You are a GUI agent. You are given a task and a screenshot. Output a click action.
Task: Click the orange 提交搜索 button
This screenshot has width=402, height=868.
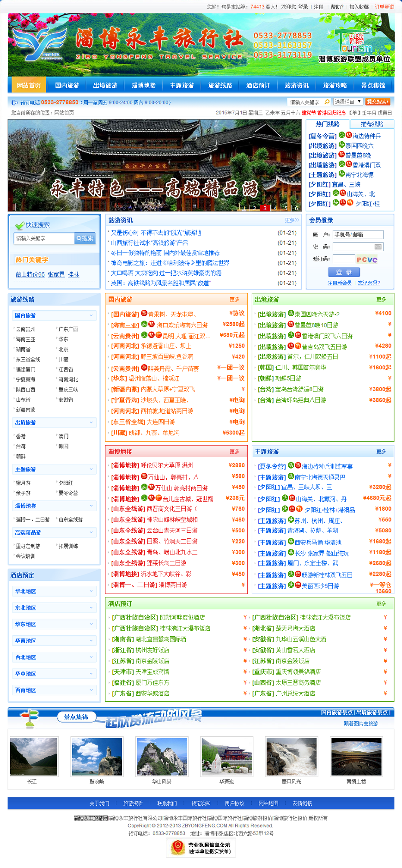378,102
